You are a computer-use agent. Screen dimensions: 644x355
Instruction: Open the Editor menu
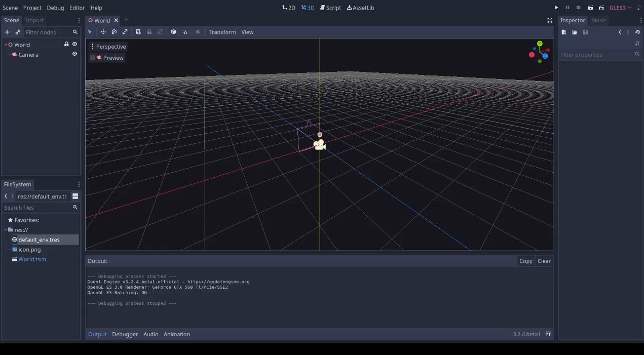click(77, 8)
